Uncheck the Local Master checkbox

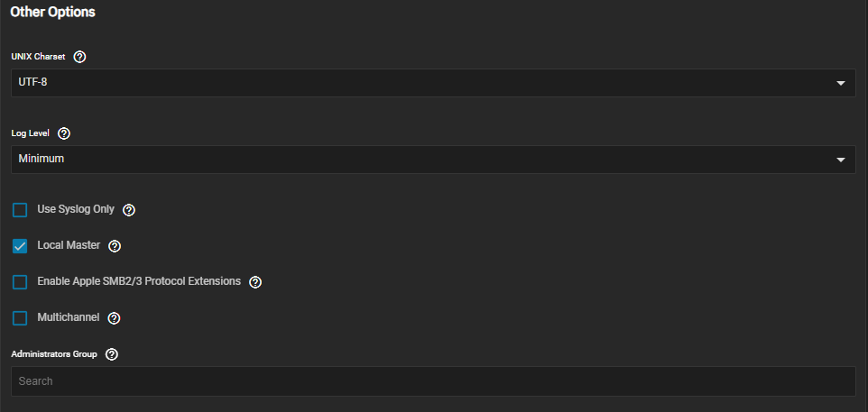coord(20,246)
